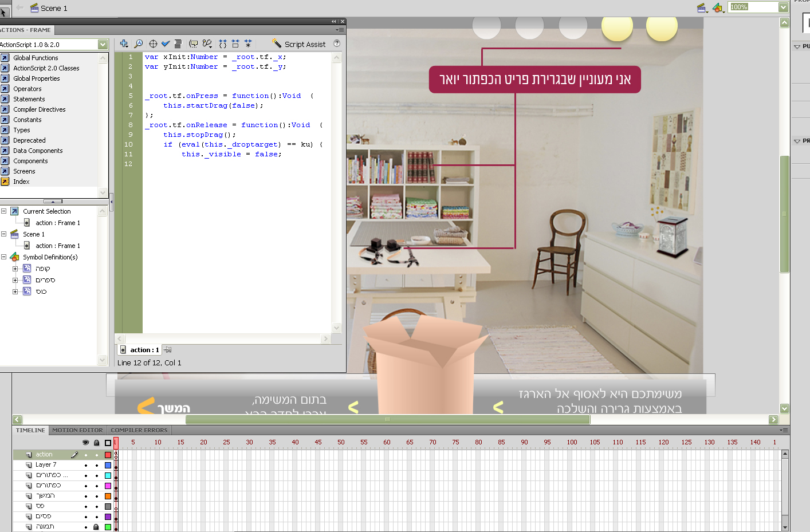The height and width of the screenshot is (532, 810).
Task: Click the Collapse between braces icon
Action: pyautogui.click(x=222, y=44)
